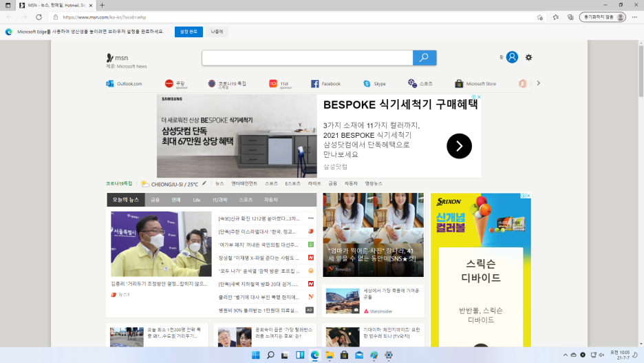Screen dimensions: 644x363
Task: Click the MSN search input field
Action: (x=308, y=58)
